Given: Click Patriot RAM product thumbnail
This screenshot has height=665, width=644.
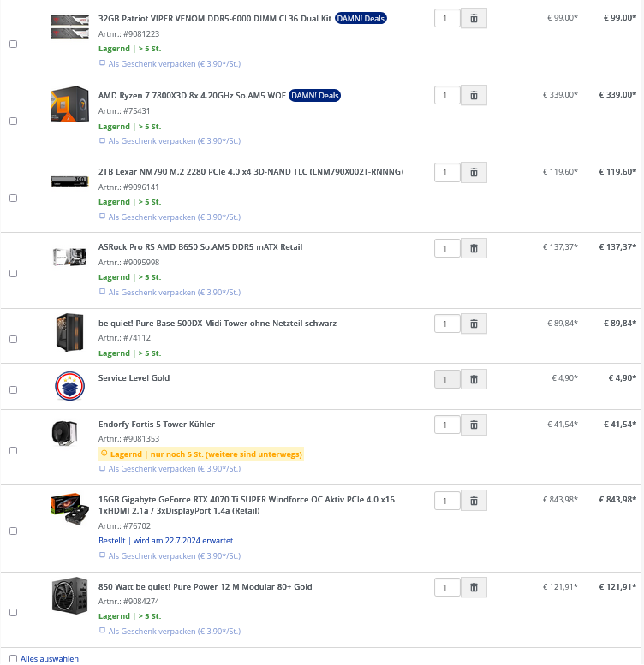Looking at the screenshot, I should 69,27.
